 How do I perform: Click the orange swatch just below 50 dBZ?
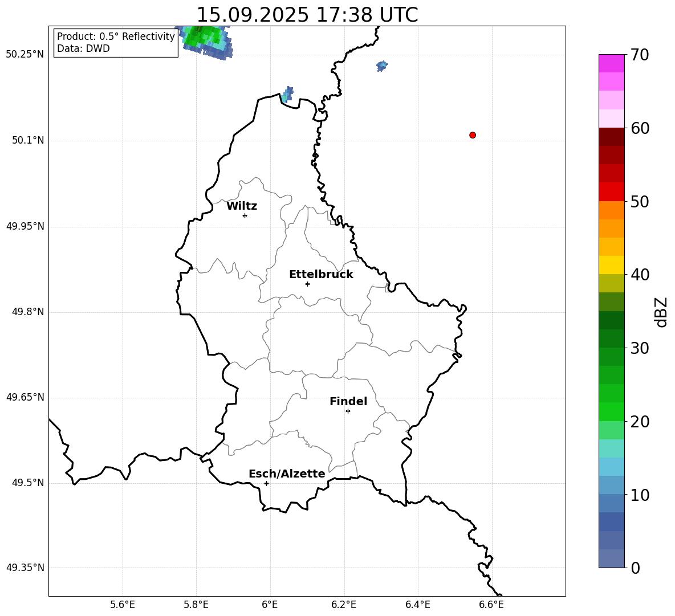click(x=611, y=210)
